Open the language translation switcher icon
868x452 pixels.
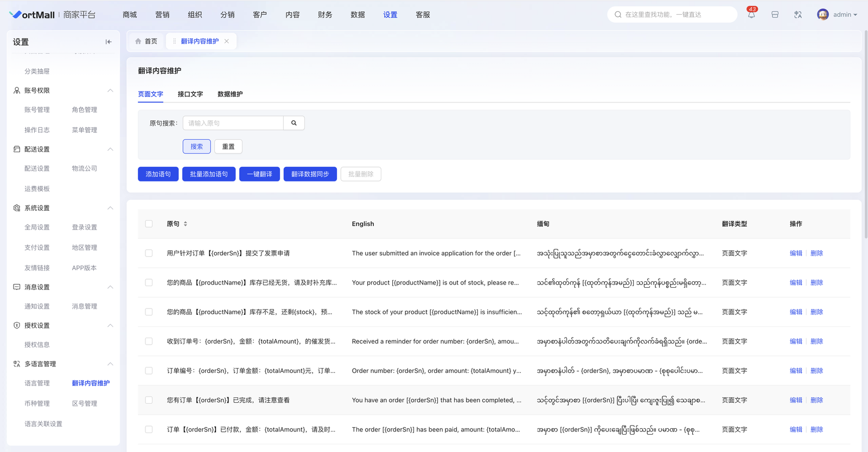pyautogui.click(x=798, y=15)
